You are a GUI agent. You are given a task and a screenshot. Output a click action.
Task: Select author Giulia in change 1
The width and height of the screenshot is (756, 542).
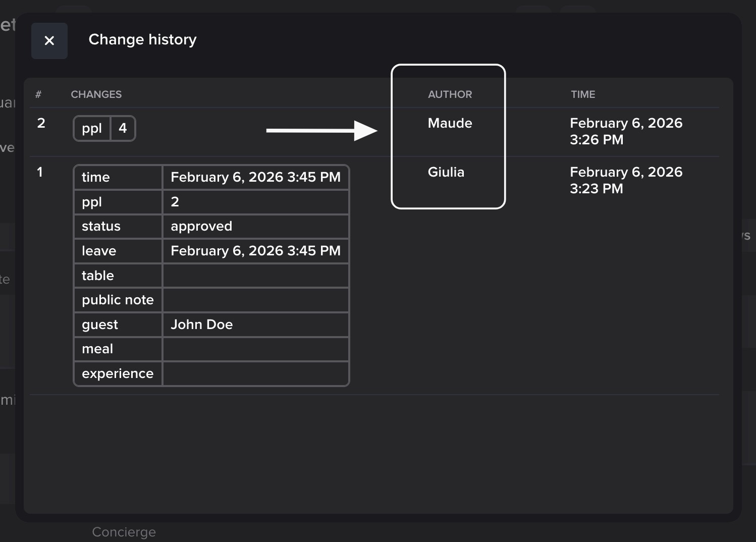(x=446, y=172)
